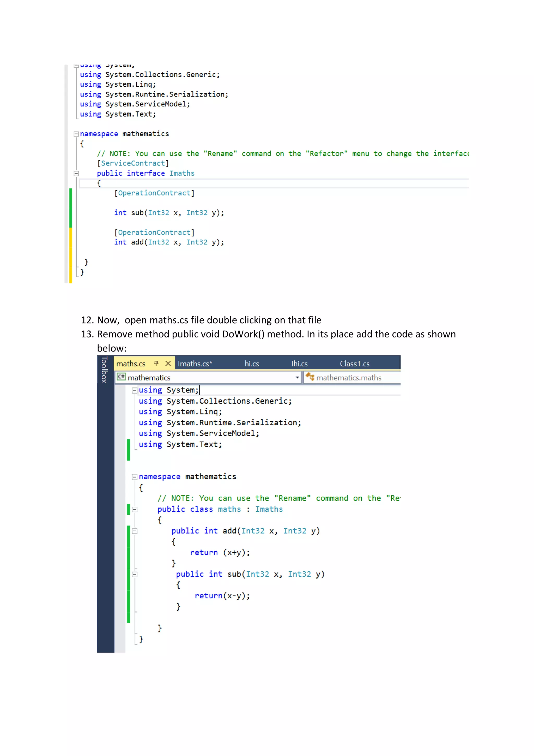Collapse the namespace block in the Imaths interface file
This screenshot has width=534, height=756.
[76, 134]
